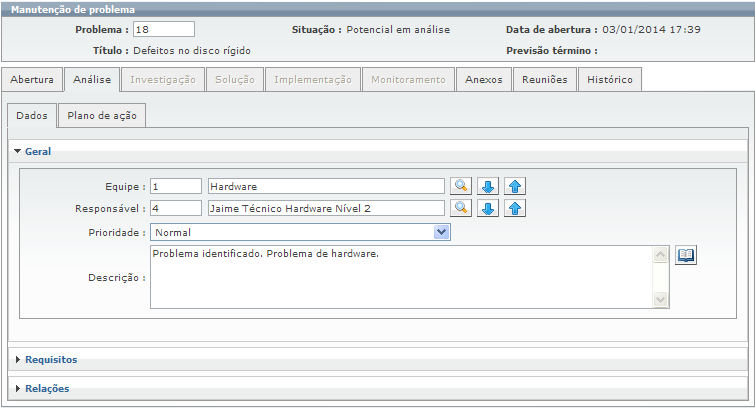
Task: Click the 'Previsão término' label
Action: tap(551, 51)
